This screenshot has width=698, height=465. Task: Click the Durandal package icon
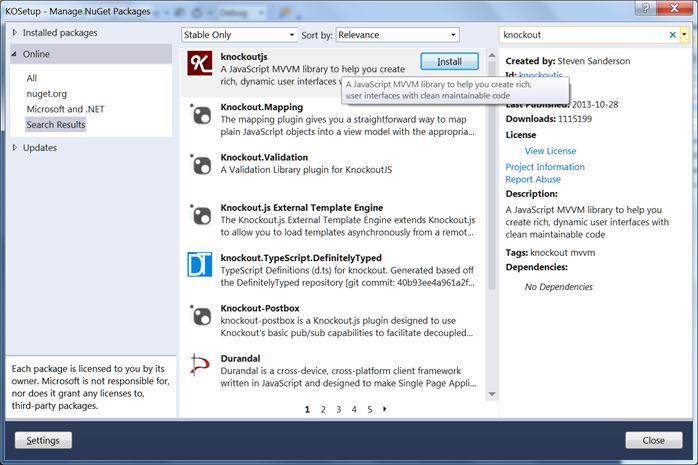[199, 365]
